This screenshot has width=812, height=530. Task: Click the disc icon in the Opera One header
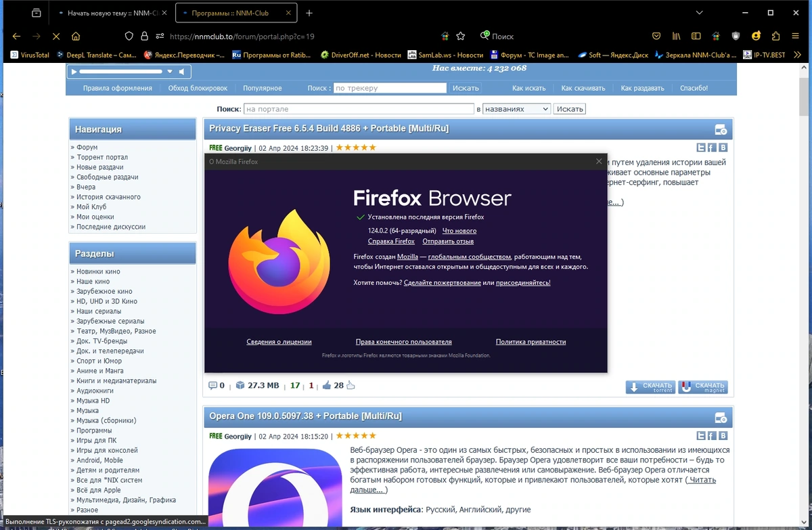pyautogui.click(x=721, y=417)
